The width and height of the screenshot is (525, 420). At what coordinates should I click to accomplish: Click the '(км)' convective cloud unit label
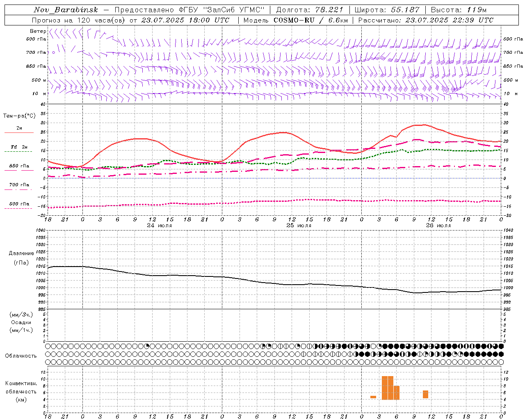(21, 399)
